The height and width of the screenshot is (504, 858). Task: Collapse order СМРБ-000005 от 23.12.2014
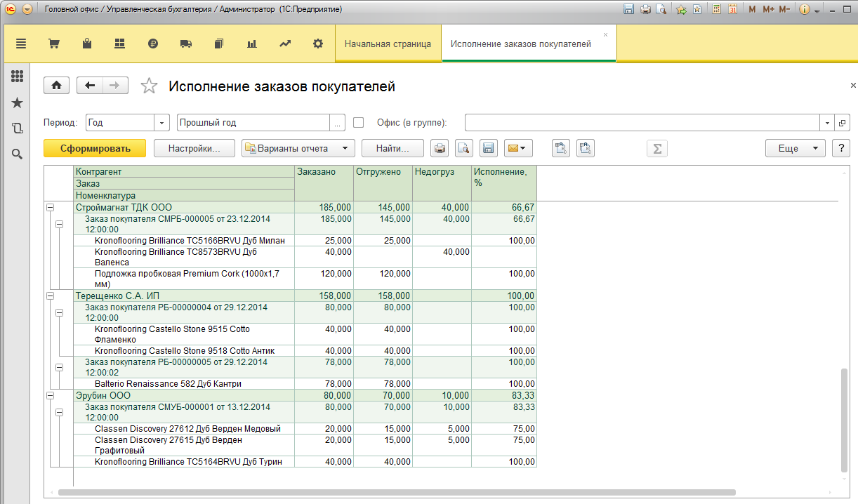(x=59, y=224)
